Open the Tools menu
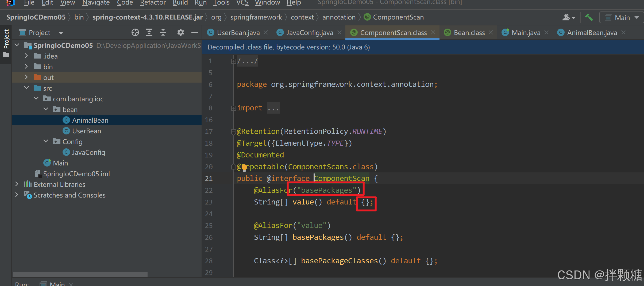The width and height of the screenshot is (644, 286). coord(221,3)
